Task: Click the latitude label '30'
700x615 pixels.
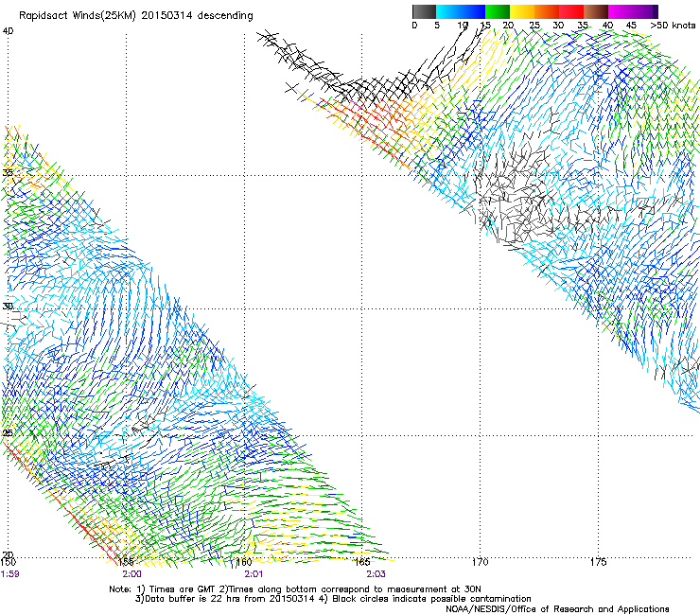Action: 8,307
